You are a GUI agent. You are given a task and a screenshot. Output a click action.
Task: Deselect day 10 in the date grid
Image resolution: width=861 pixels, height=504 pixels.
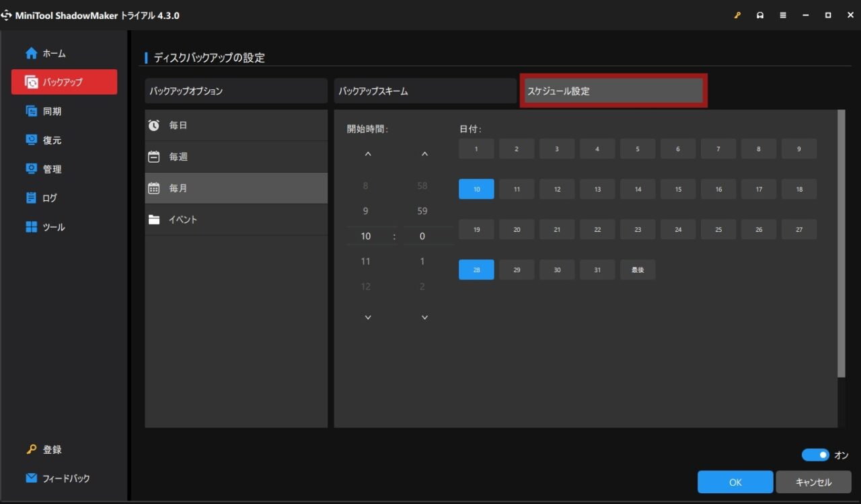tap(476, 189)
